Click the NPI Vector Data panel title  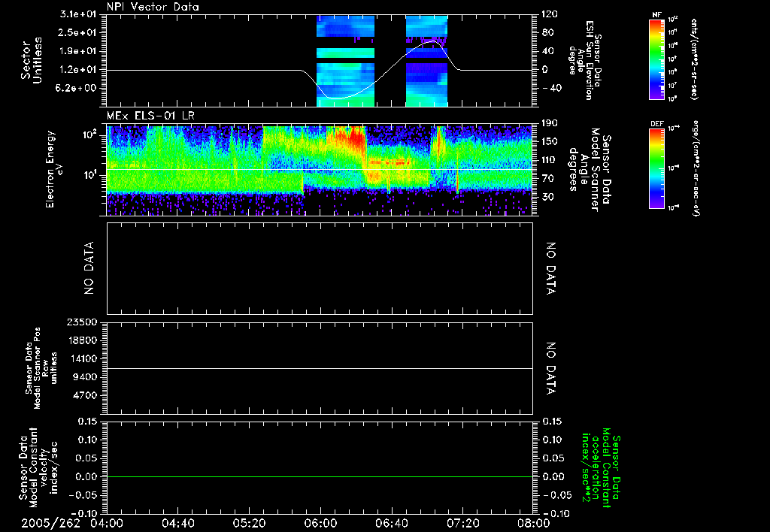pyautogui.click(x=153, y=7)
